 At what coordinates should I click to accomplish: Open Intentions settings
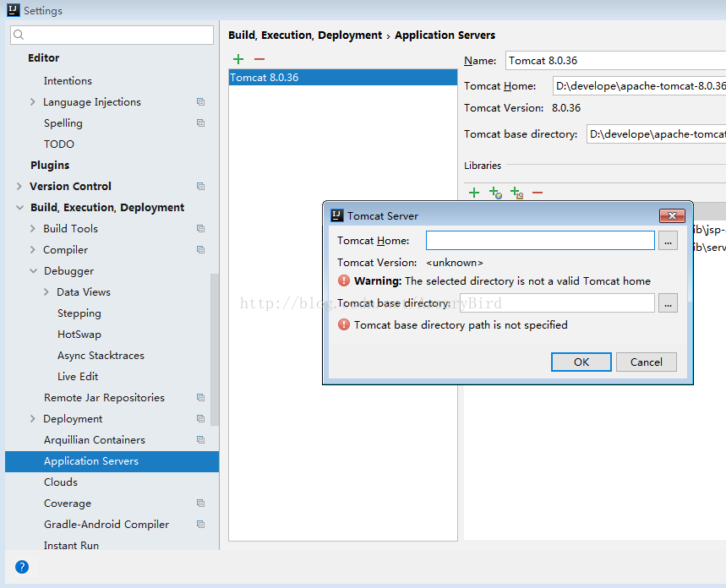point(68,81)
